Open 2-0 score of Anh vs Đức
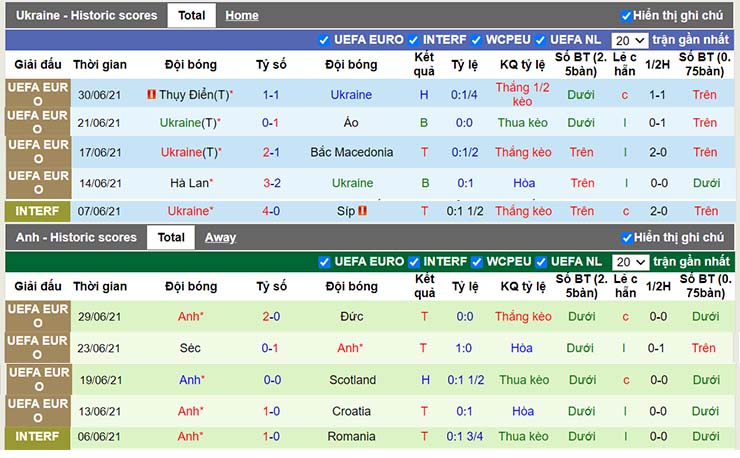The image size is (740, 458). pos(271,316)
